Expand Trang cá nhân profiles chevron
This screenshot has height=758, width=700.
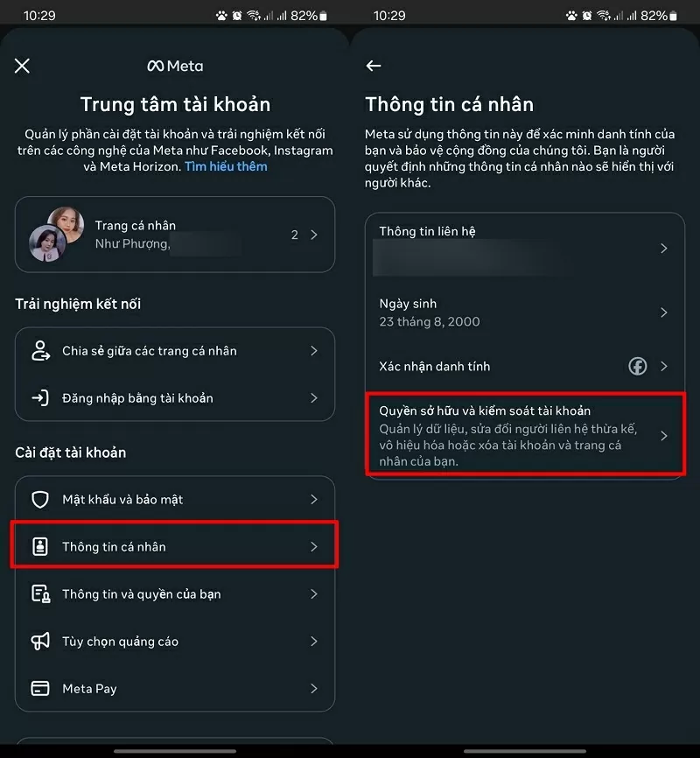pos(314,235)
